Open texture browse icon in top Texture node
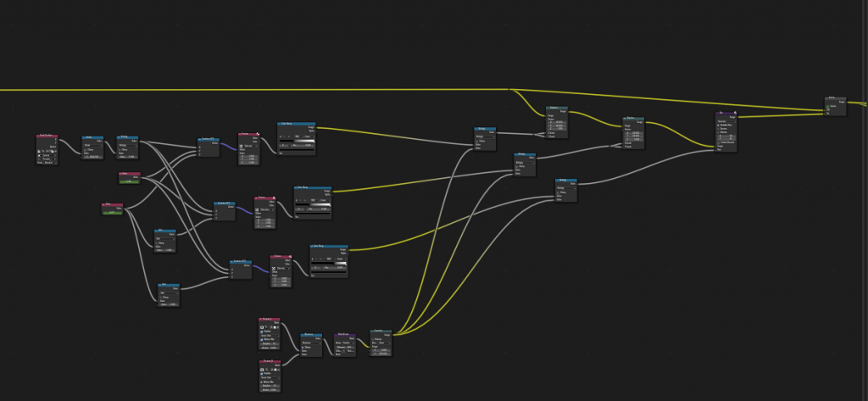Screen dimensions: 868x401 242,146
